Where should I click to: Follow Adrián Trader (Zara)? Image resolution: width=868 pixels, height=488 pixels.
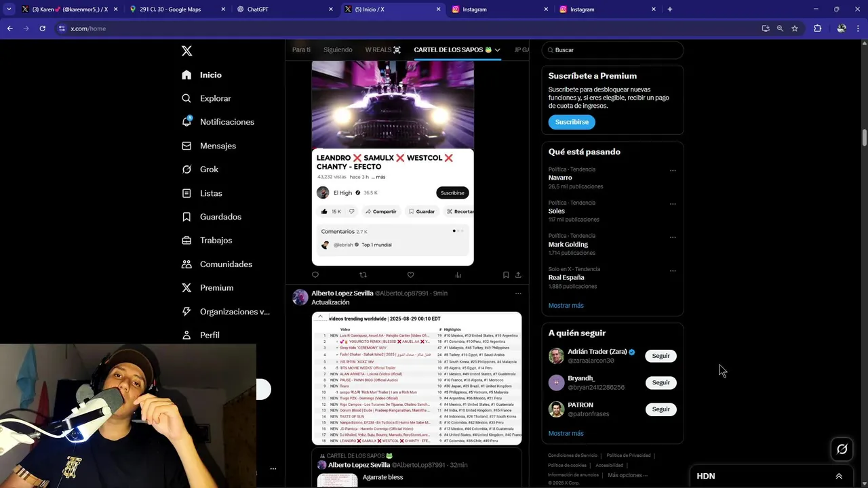tap(660, 356)
